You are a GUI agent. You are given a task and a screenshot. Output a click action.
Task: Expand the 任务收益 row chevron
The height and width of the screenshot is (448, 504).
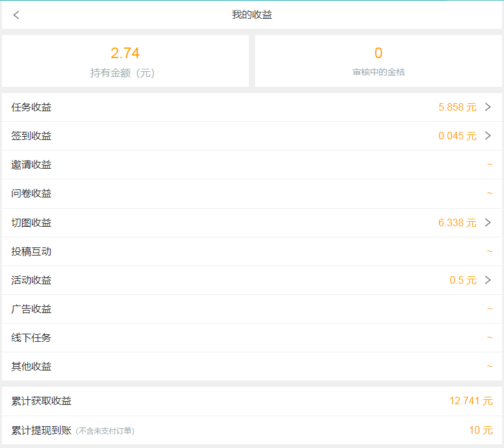tap(488, 107)
